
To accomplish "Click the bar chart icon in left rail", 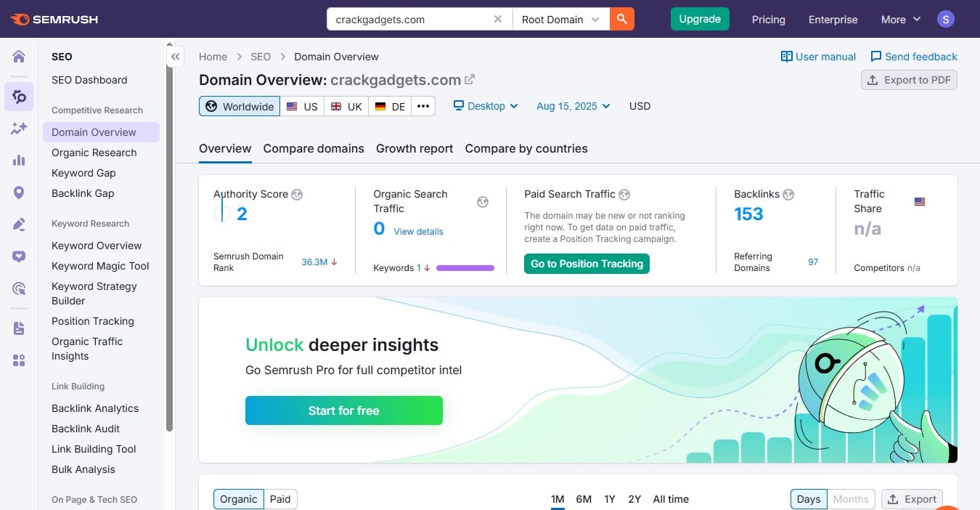I will [x=19, y=161].
